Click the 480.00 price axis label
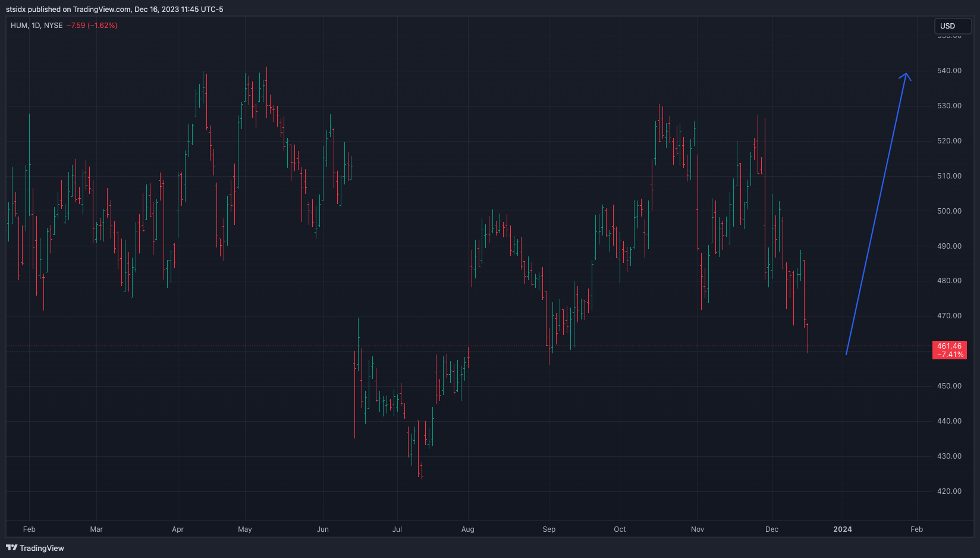 coord(949,281)
